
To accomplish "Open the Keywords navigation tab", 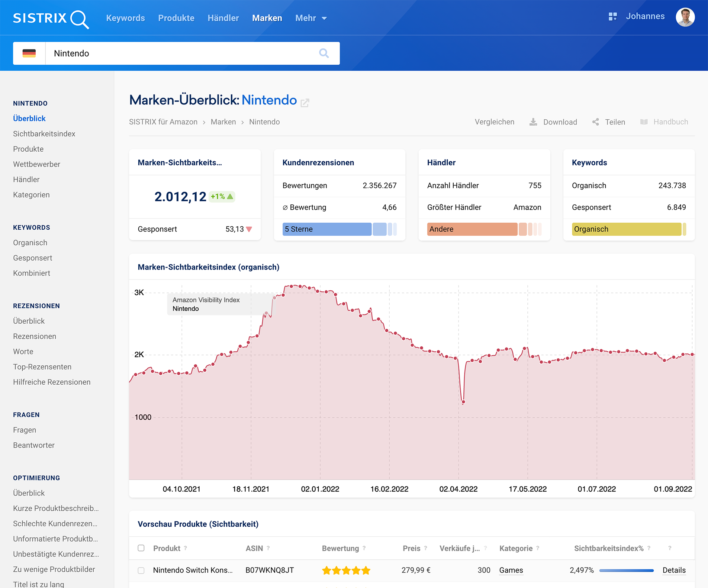I will (x=125, y=18).
